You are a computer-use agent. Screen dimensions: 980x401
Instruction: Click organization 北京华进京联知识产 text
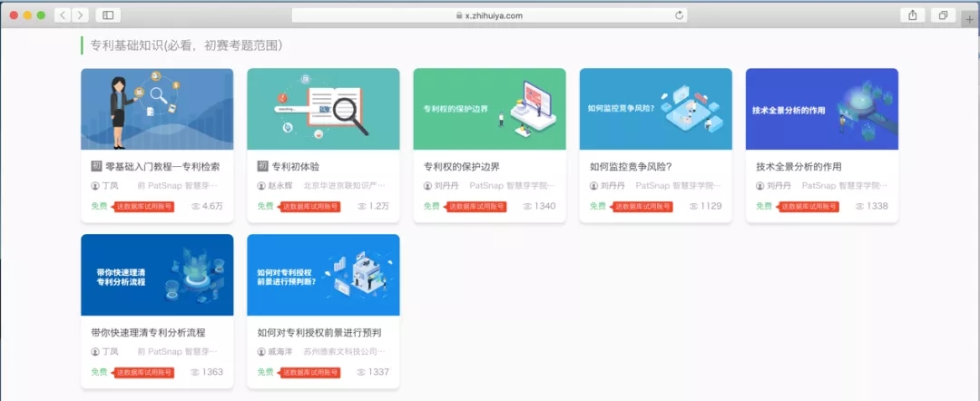[345, 186]
